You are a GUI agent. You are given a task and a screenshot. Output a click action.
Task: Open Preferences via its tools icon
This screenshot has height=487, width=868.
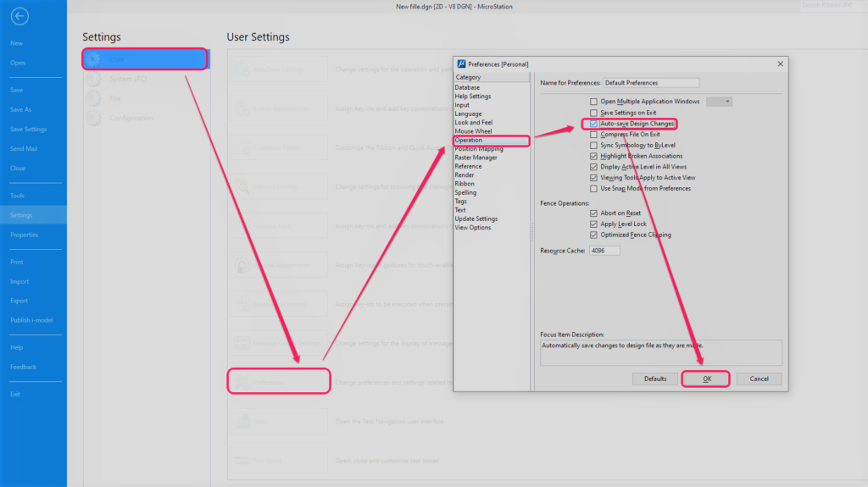tap(242, 382)
